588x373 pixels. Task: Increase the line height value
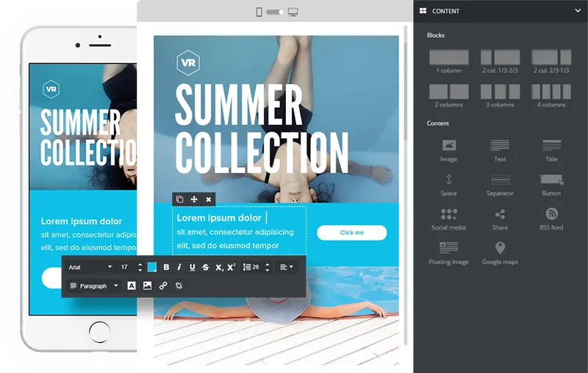(x=268, y=264)
